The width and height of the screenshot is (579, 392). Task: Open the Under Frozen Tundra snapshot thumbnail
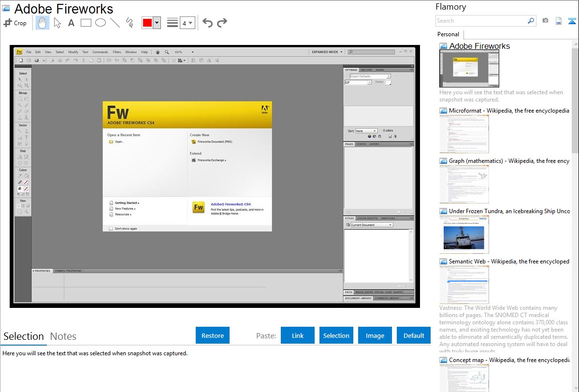pos(464,234)
